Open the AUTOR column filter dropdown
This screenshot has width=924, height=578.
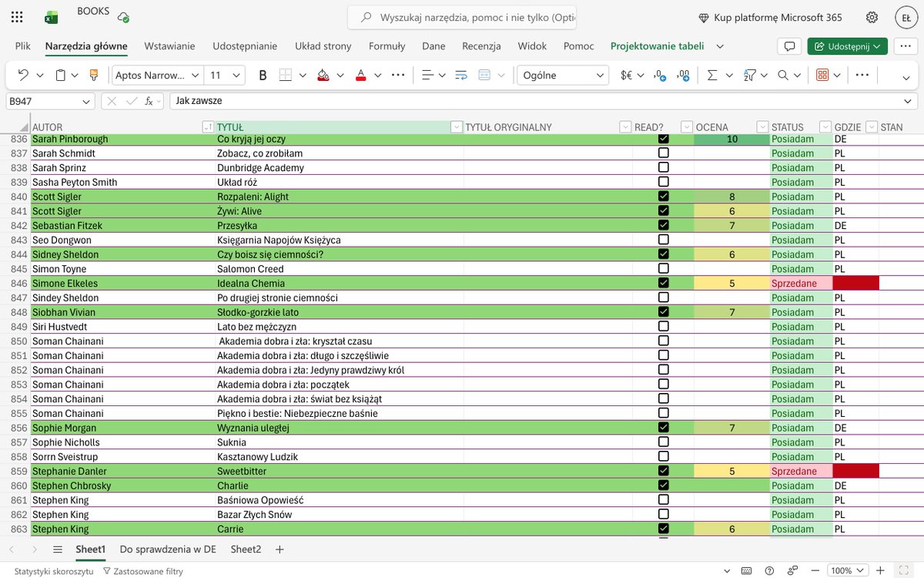(x=207, y=127)
